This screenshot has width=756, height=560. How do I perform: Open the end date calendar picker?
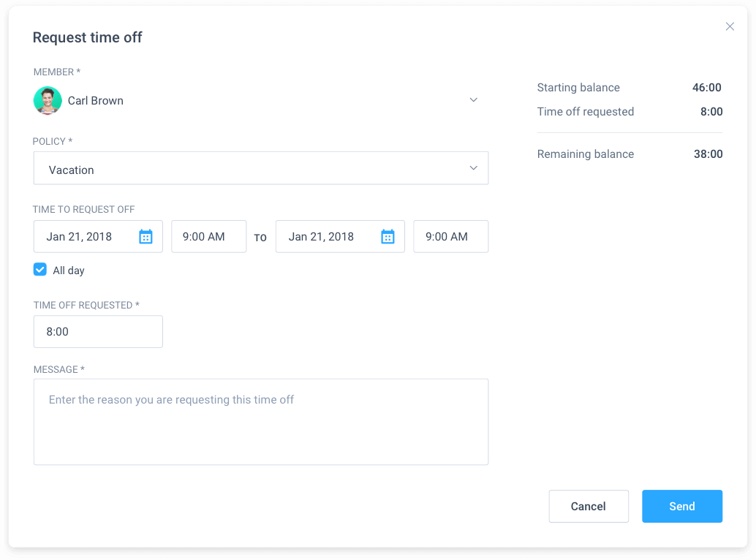388,235
